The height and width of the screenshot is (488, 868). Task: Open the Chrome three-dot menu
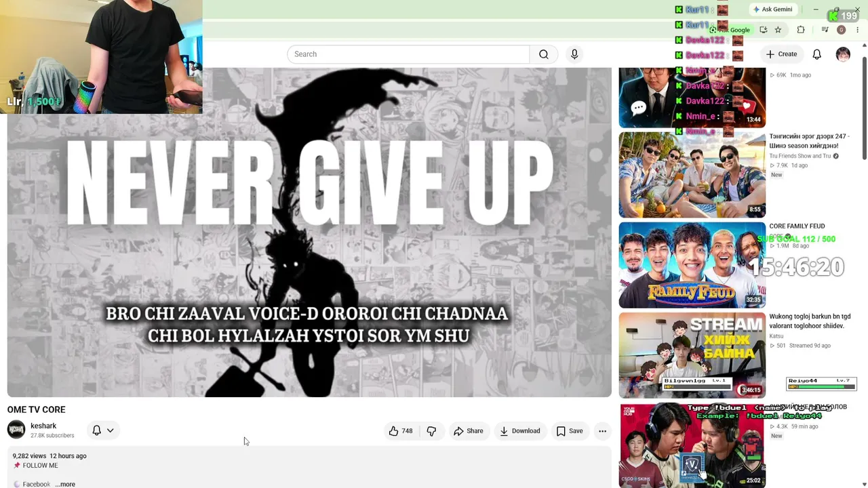tap(857, 30)
